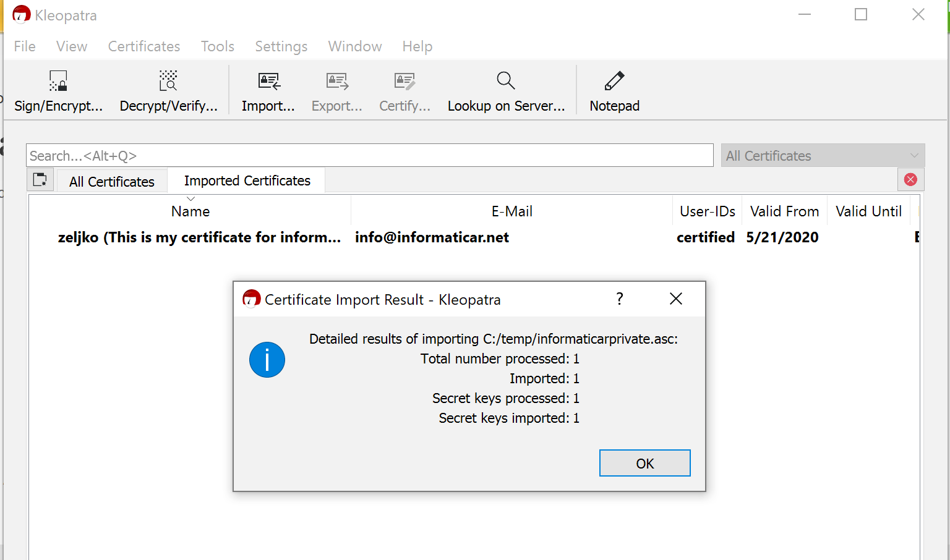The image size is (950, 560).
Task: Click OK in the import result dialog
Action: coord(644,463)
